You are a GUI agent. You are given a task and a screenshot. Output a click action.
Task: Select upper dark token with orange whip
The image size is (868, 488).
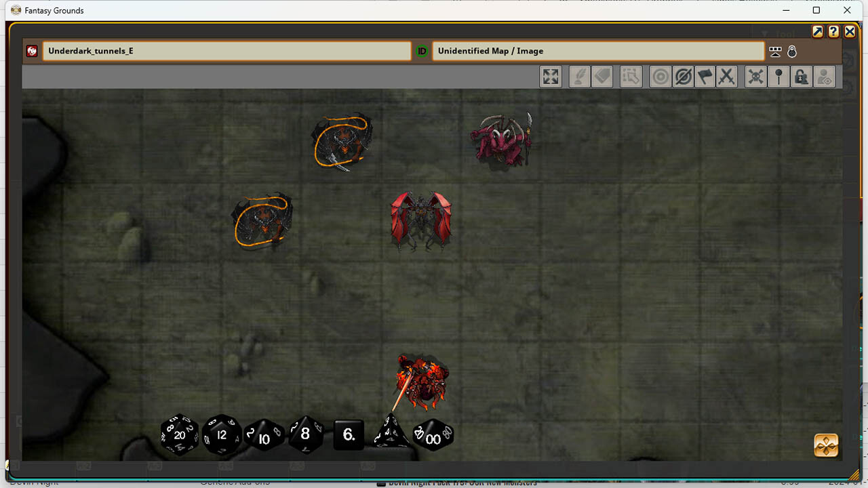click(x=342, y=142)
